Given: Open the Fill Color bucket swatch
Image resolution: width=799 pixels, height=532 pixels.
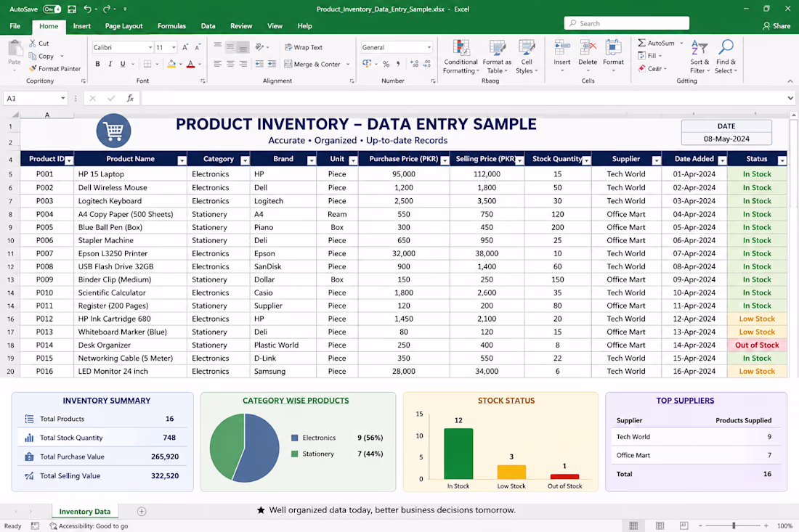Looking at the screenshot, I should pos(171,64).
